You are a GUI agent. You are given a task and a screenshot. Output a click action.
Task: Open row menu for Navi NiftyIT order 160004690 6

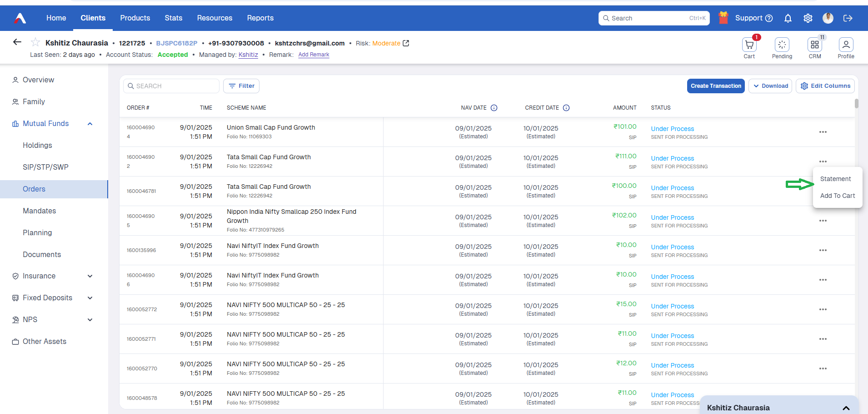823,280
